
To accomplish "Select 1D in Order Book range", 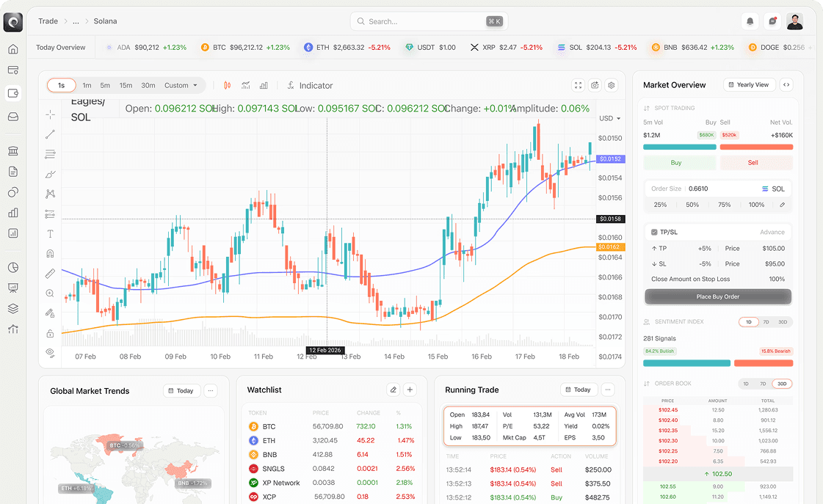I will point(746,384).
